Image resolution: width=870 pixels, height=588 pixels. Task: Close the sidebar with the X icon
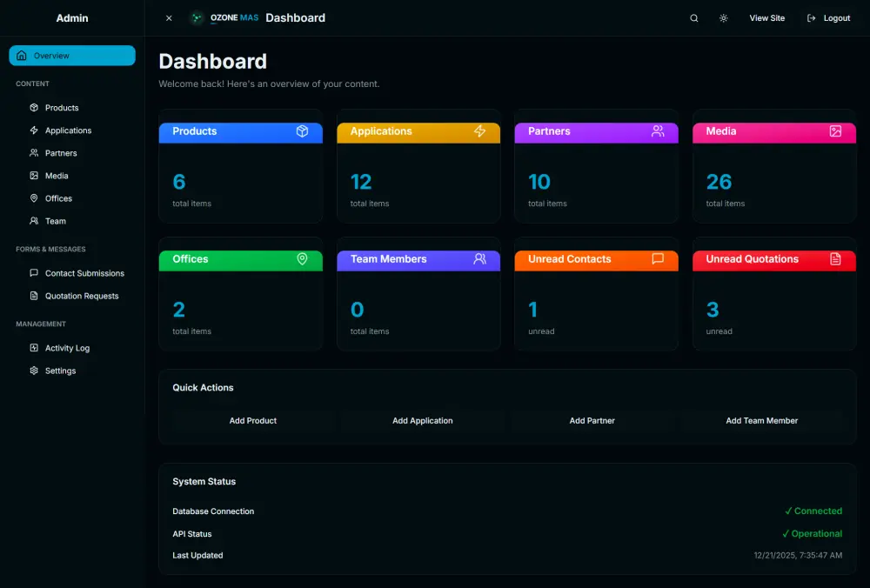click(169, 18)
